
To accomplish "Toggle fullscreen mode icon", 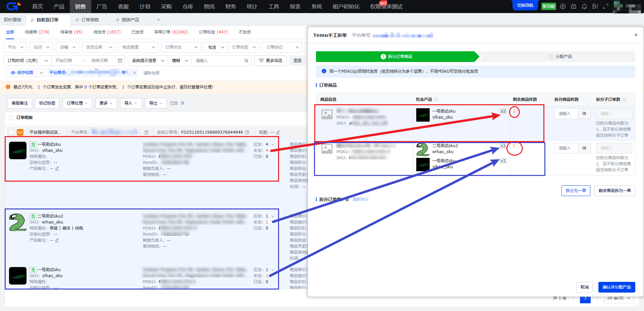I will click(606, 6).
